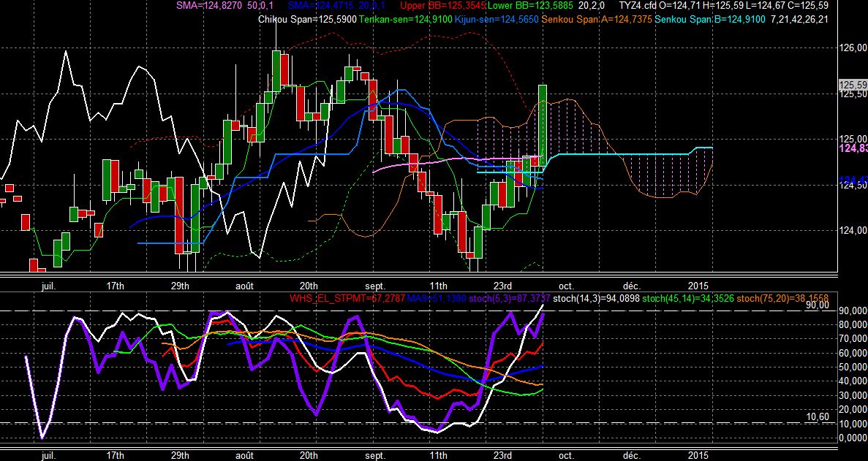
Task: Click the 124,00 price axis label
Action: [854, 231]
